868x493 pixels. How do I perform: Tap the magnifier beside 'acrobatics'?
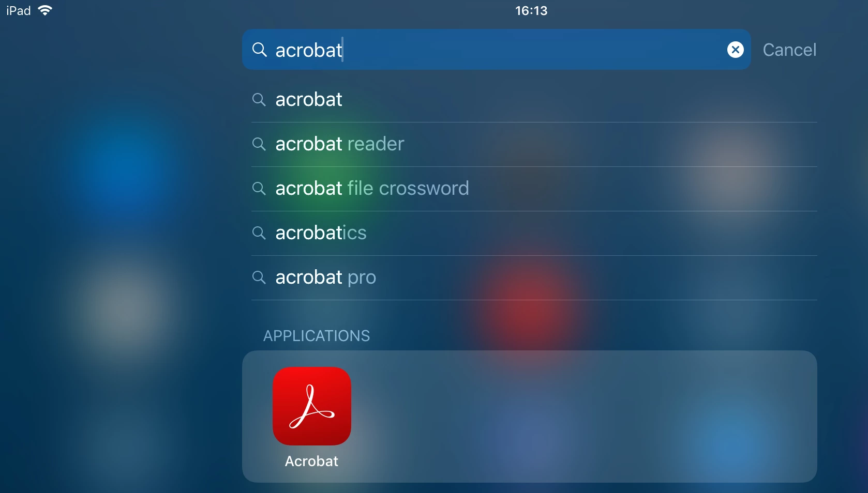click(259, 233)
